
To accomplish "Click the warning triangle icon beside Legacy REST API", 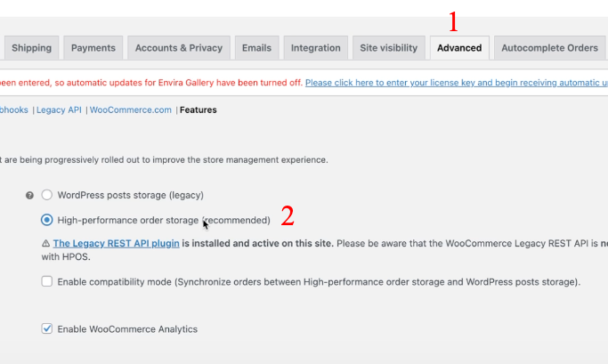I will (45, 244).
